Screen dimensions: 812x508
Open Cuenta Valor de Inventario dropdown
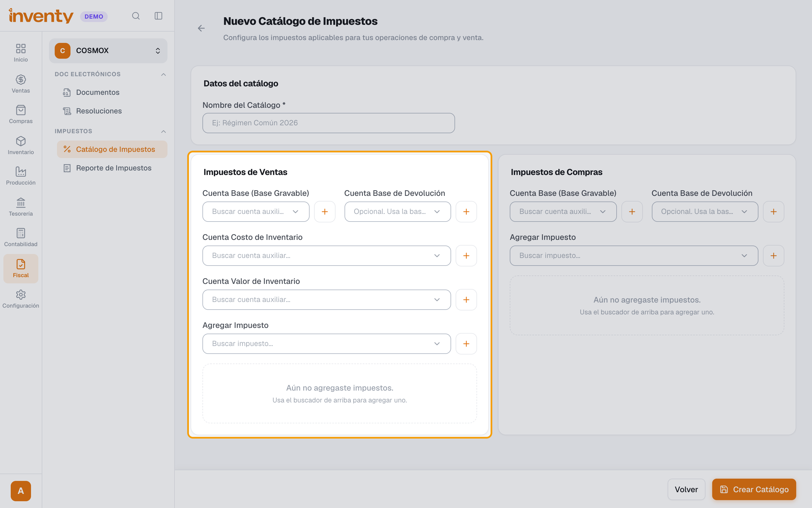[326, 300]
